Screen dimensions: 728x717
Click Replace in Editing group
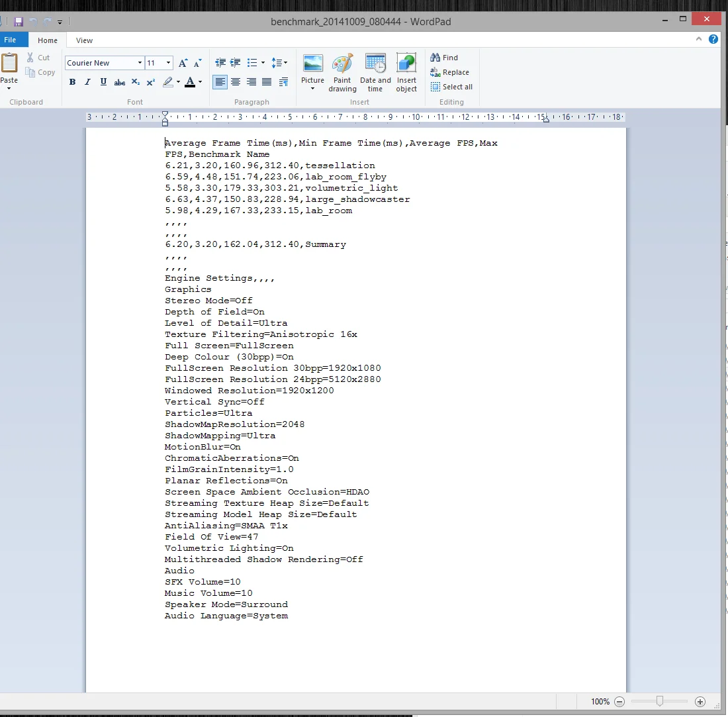(x=449, y=72)
